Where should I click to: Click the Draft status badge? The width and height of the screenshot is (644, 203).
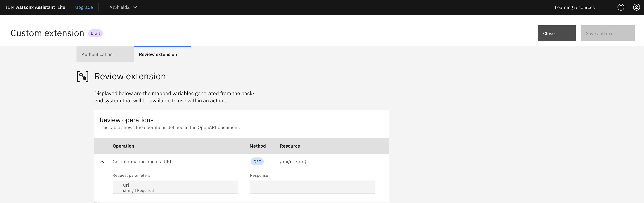click(x=95, y=33)
